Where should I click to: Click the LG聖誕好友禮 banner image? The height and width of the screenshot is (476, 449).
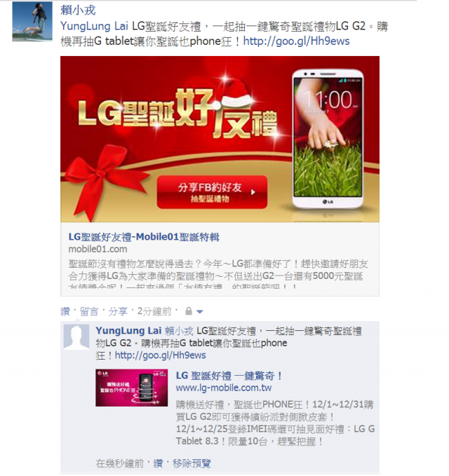click(x=220, y=139)
